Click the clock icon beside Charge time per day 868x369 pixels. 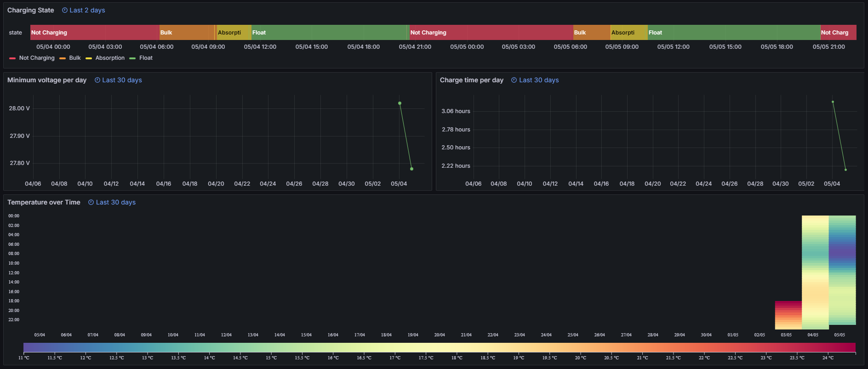(514, 80)
